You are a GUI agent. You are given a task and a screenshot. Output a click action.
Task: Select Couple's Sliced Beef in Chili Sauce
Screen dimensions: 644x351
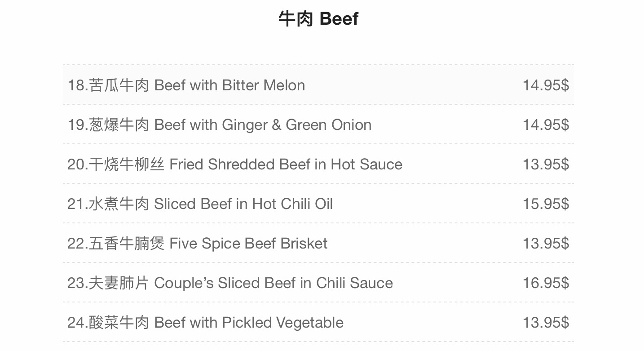pos(273,283)
